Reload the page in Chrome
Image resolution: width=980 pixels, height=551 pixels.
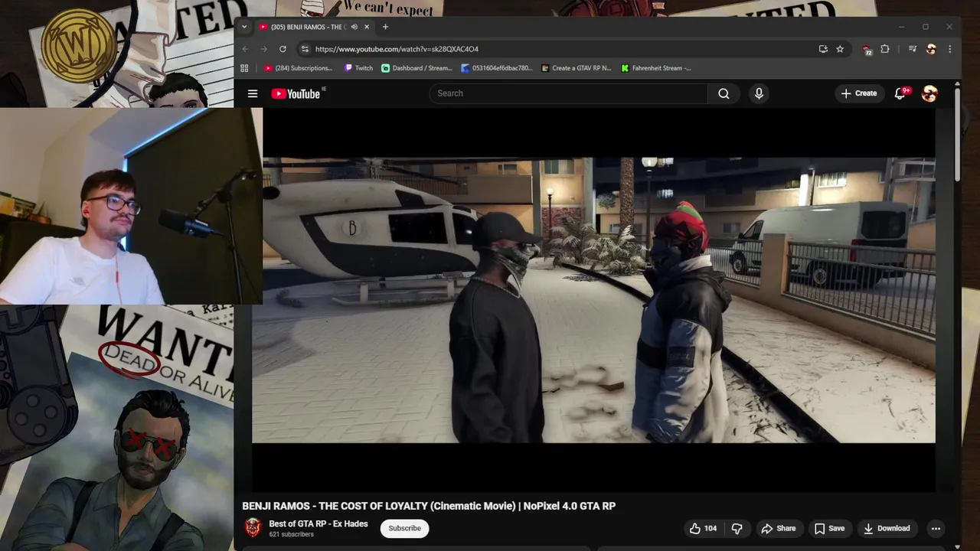(x=283, y=49)
